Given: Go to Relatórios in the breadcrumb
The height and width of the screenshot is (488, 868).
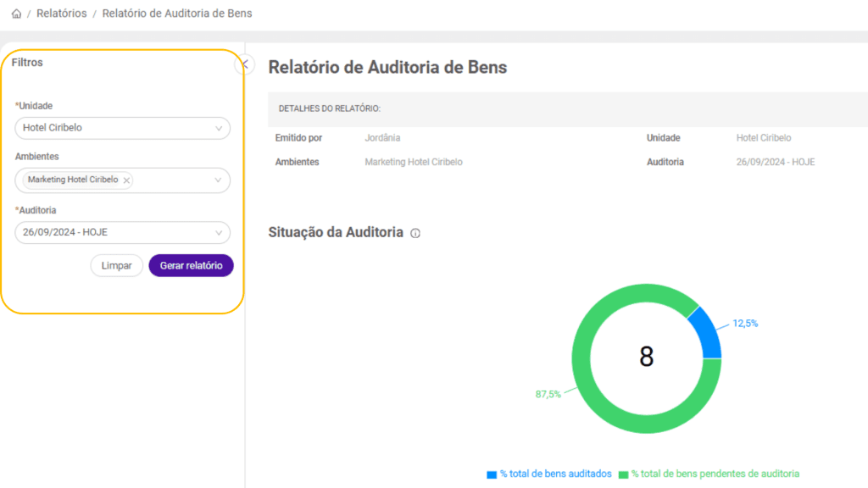Looking at the screenshot, I should click(x=61, y=14).
